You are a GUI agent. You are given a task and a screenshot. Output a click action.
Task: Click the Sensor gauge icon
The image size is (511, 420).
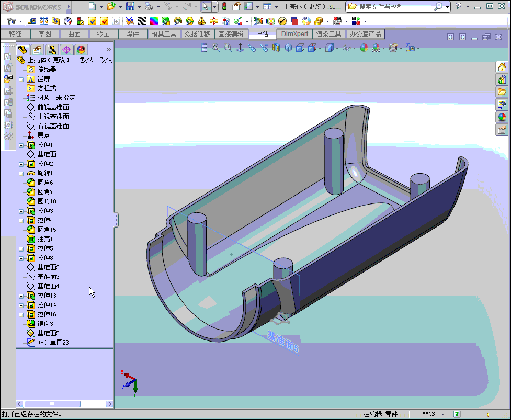click(x=68, y=21)
